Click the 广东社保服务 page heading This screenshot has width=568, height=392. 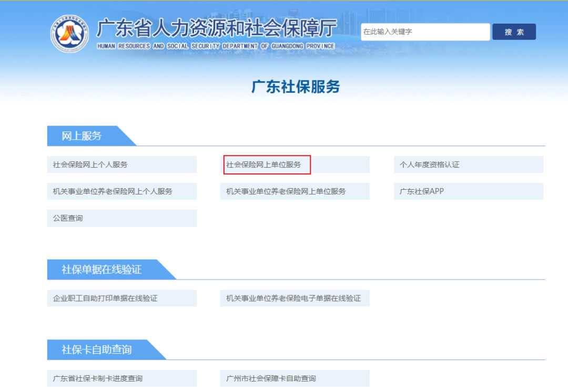[296, 87]
